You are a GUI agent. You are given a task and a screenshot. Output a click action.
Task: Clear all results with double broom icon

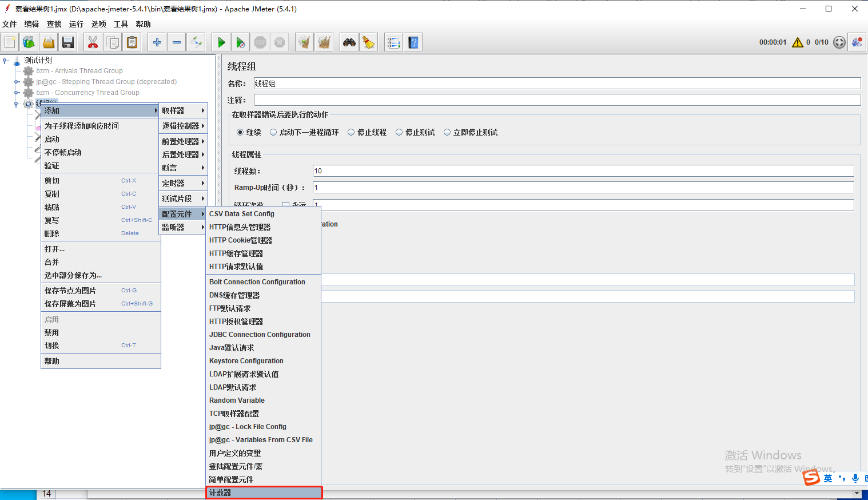point(324,42)
